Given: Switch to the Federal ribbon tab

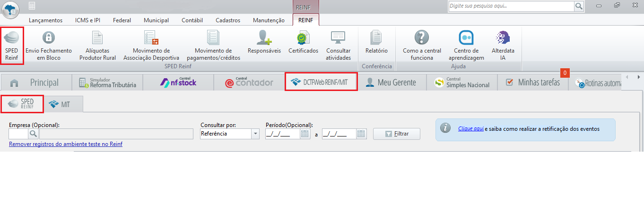Looking at the screenshot, I should (x=122, y=20).
